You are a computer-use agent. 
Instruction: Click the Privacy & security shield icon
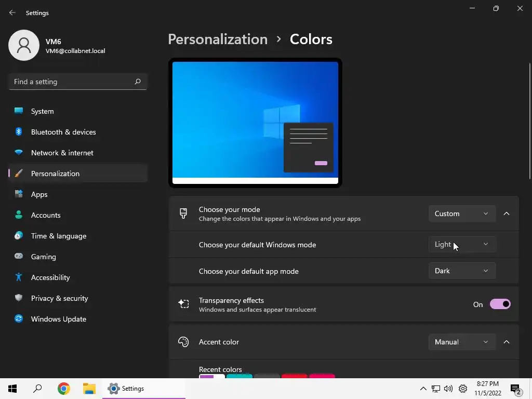pos(19,298)
